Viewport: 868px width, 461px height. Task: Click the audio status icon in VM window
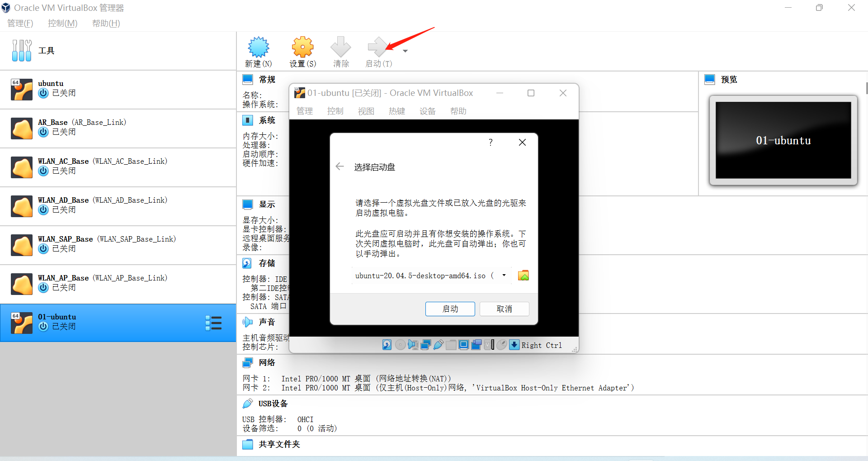tap(413, 345)
